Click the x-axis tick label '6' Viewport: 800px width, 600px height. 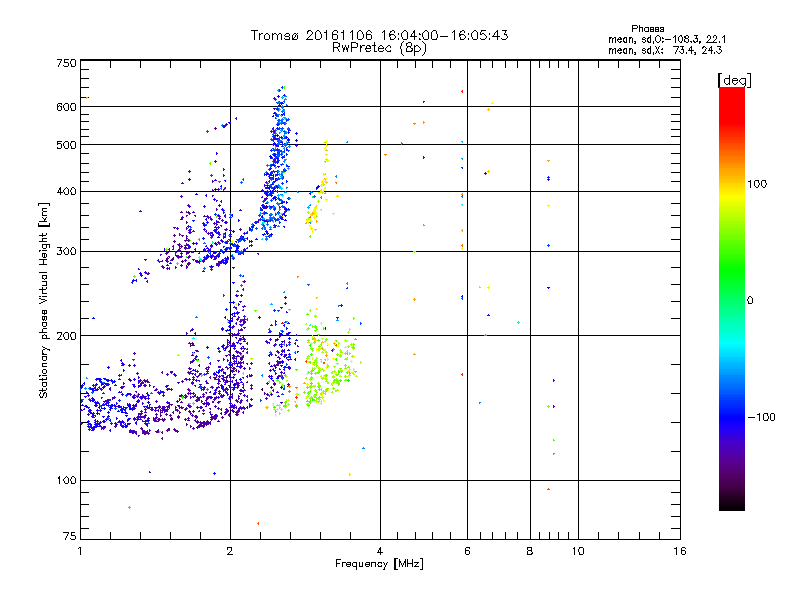pyautogui.click(x=467, y=551)
